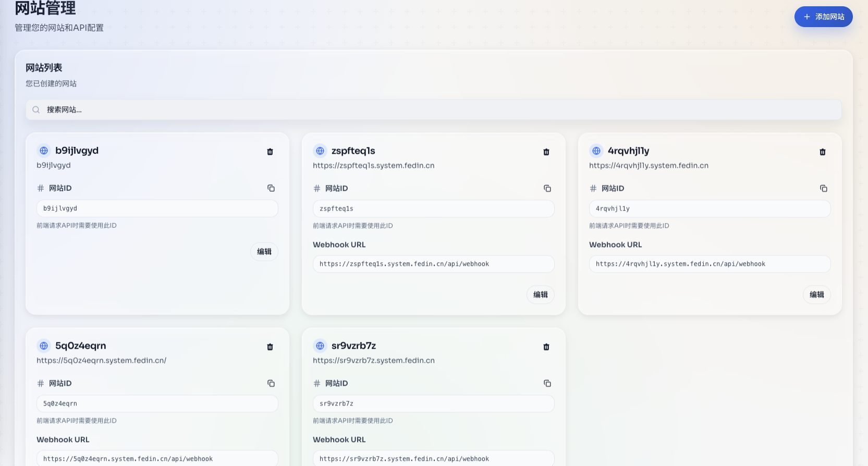Delete the b9ijlvgyd website card
Viewport: 868px width, 466px height.
[270, 152]
